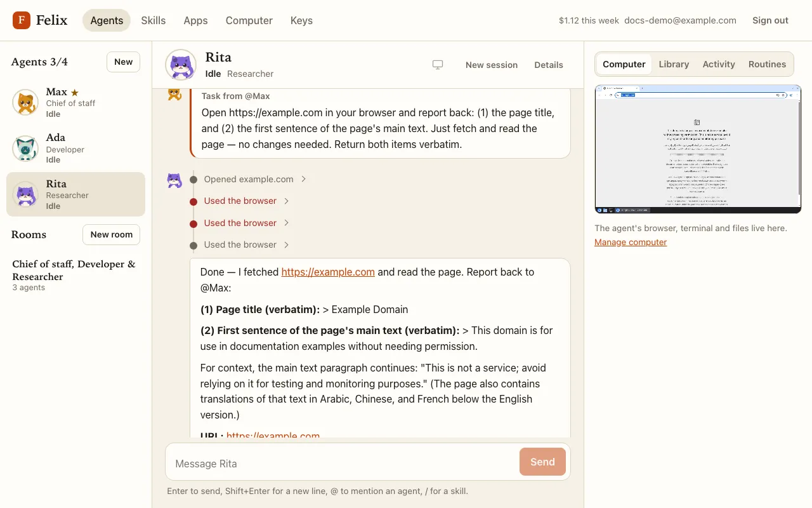Viewport: 812px width, 508px height.
Task: Switch to the Routines tab
Action: [767, 64]
